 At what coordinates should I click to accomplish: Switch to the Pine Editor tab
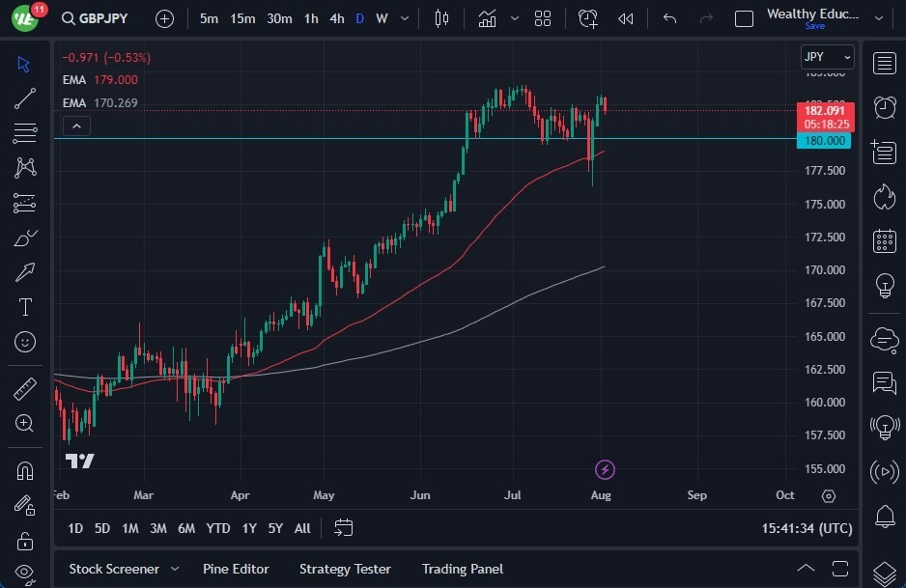pos(236,569)
